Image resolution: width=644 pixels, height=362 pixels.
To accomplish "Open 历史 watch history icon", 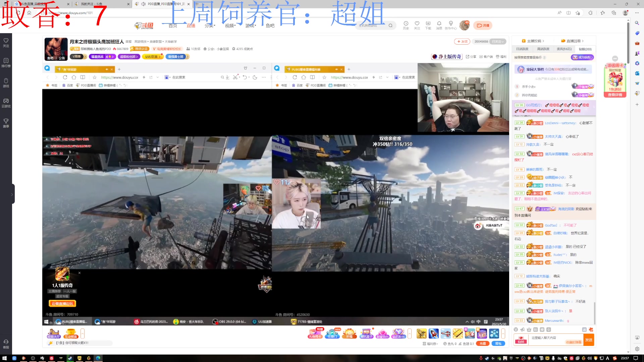I will pyautogui.click(x=406, y=25).
